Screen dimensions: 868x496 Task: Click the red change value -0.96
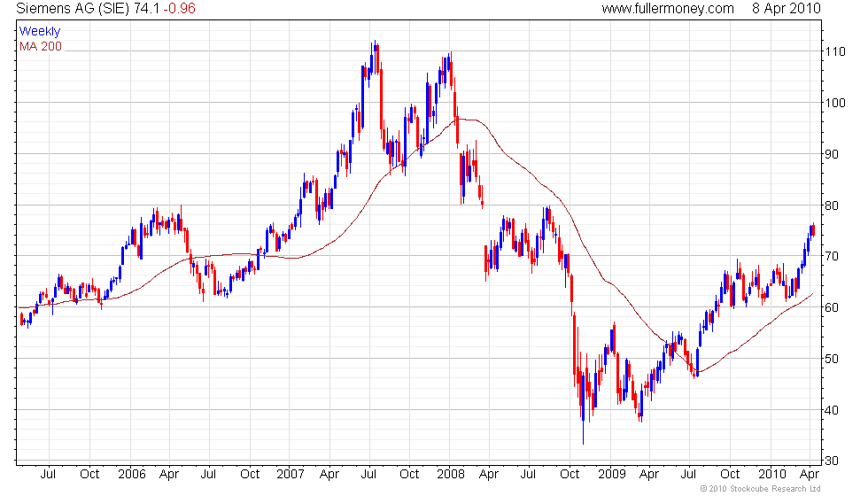(179, 8)
